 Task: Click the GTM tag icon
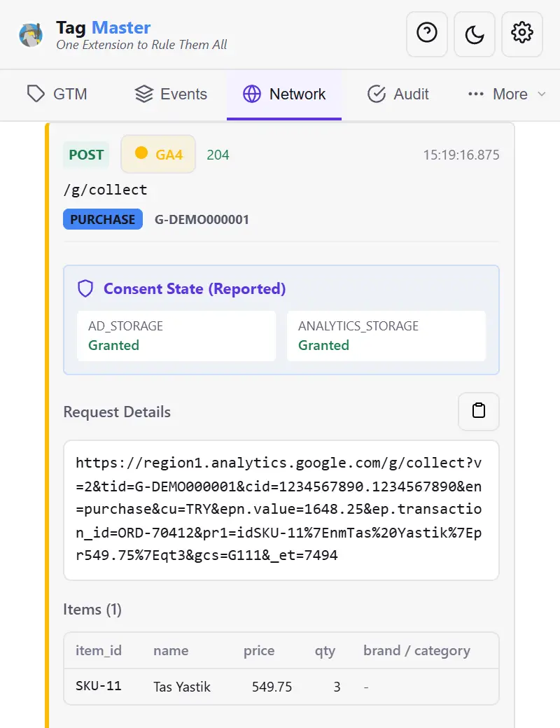click(36, 94)
